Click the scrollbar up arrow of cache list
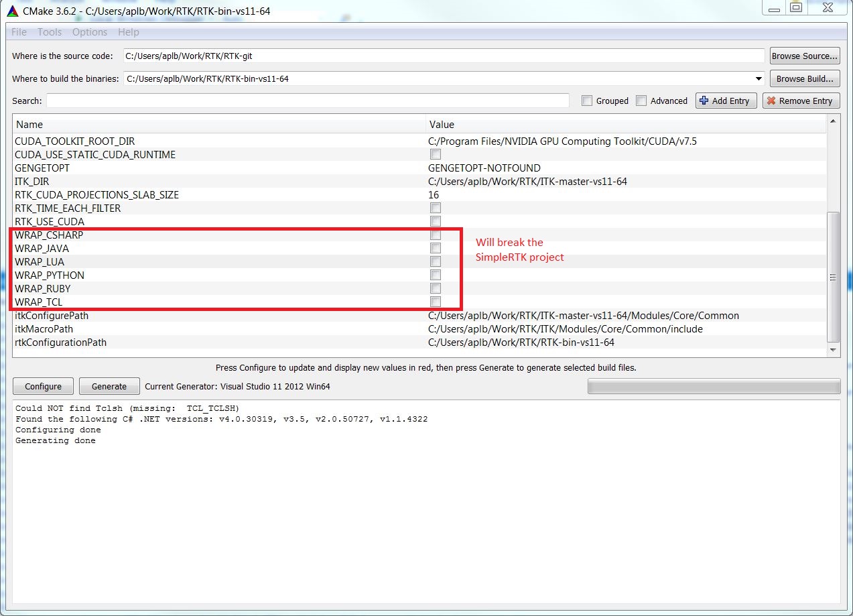The width and height of the screenshot is (853, 616). click(x=833, y=121)
